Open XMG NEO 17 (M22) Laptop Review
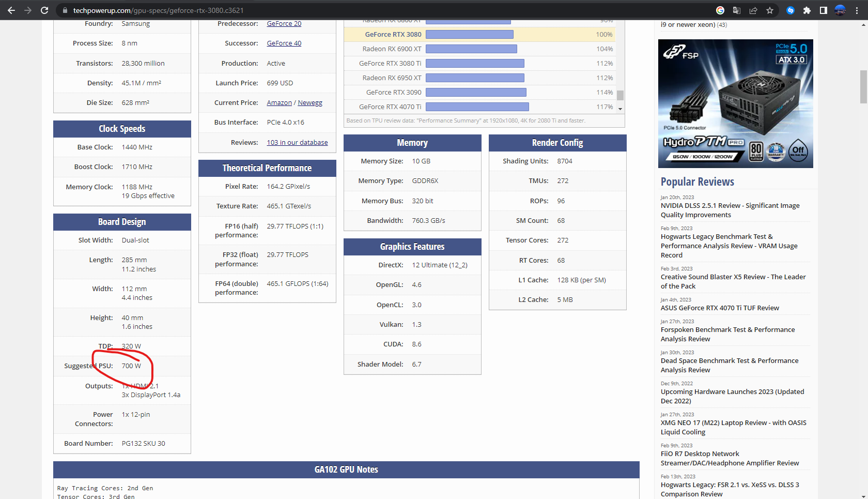 pyautogui.click(x=734, y=428)
